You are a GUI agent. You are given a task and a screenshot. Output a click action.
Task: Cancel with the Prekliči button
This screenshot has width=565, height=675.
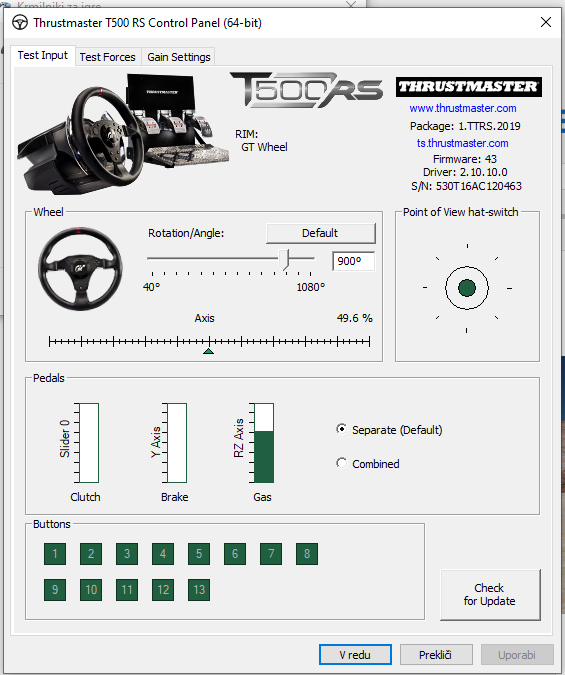(x=436, y=654)
